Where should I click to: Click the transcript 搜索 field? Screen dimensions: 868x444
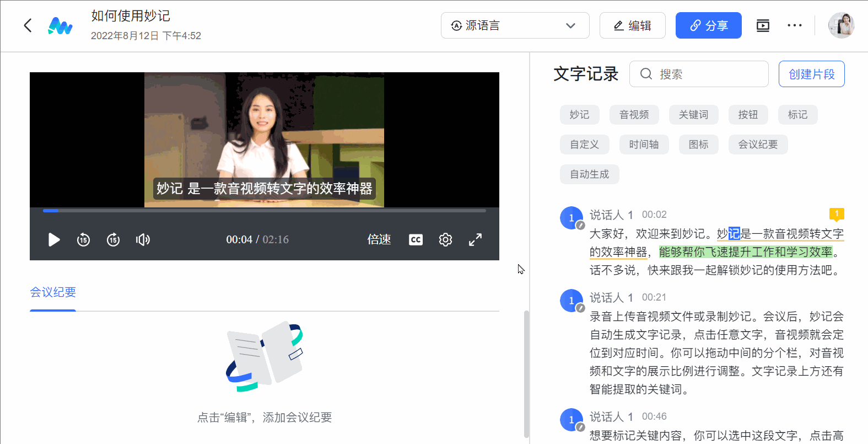pyautogui.click(x=705, y=74)
